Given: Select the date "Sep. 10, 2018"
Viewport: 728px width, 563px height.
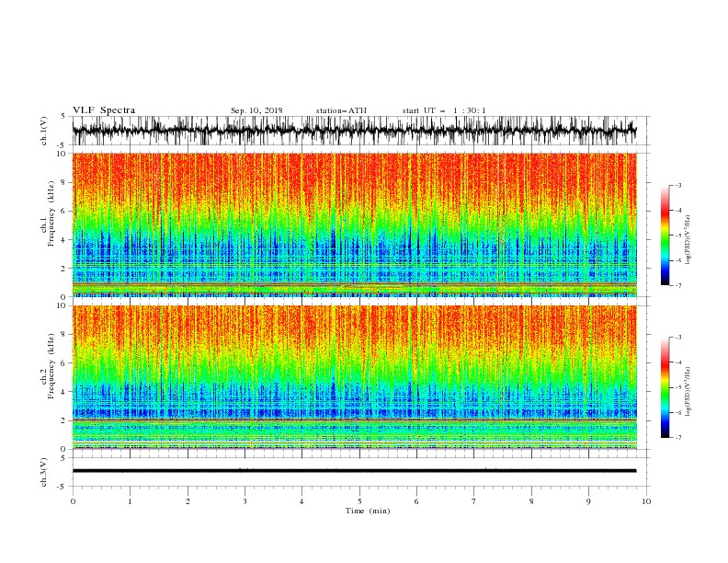Looking at the screenshot, I should click(x=256, y=110).
